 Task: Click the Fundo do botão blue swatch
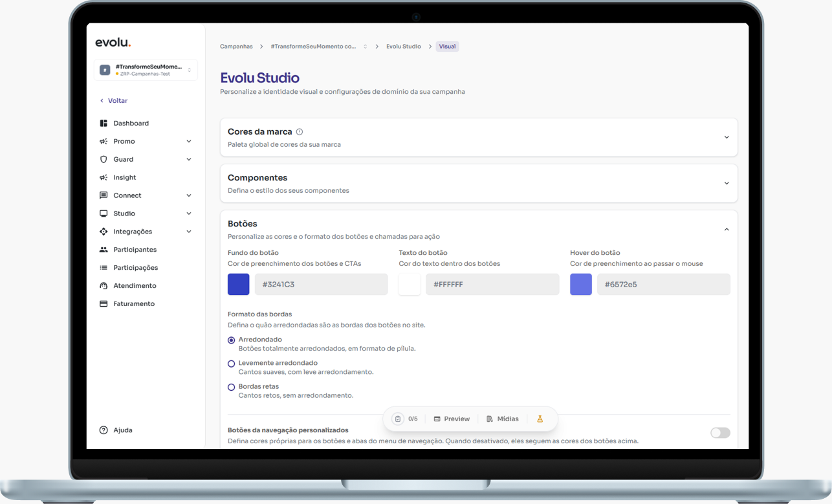(x=239, y=285)
